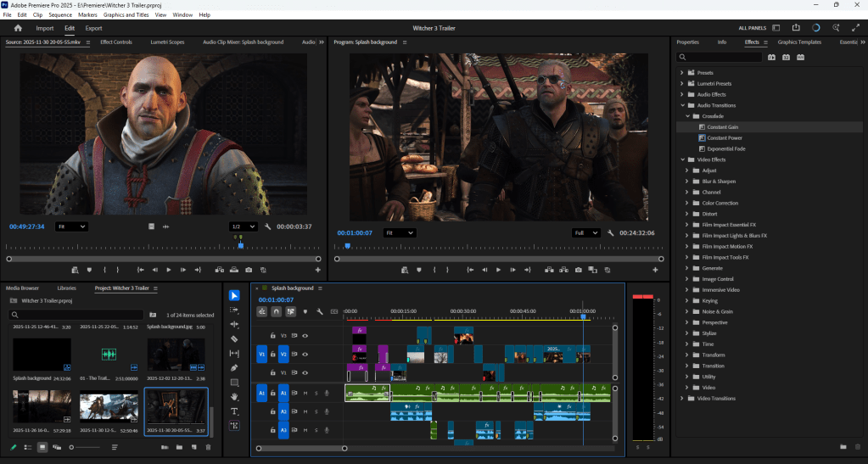
Task: Expand the Video Transitions folder
Action: [682, 398]
